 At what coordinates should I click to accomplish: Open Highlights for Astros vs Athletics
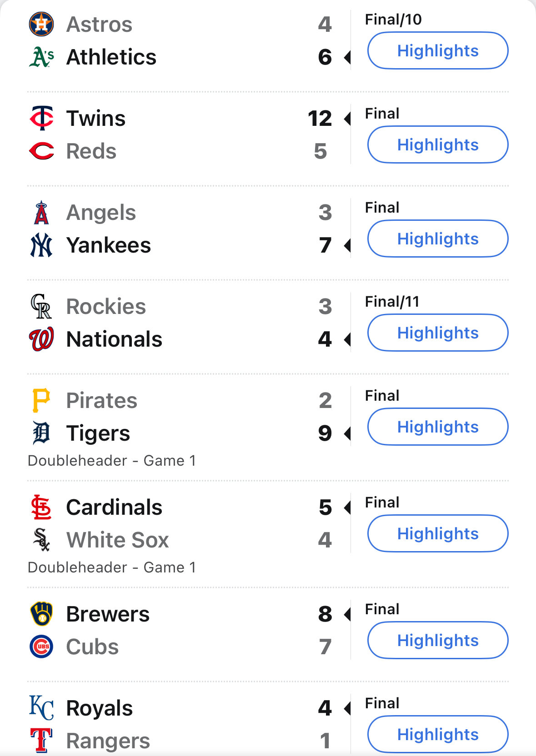438,50
